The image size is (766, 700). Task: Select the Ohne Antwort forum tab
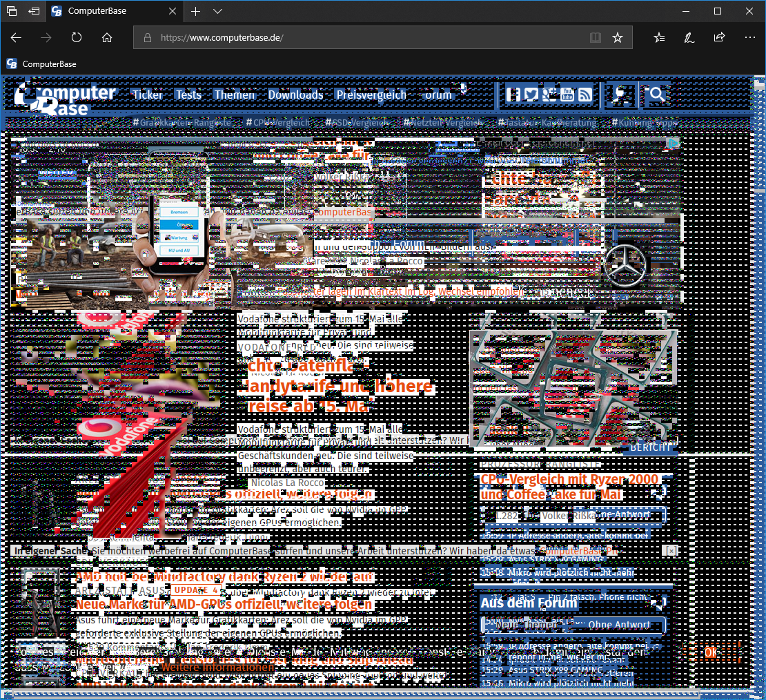[618, 625]
